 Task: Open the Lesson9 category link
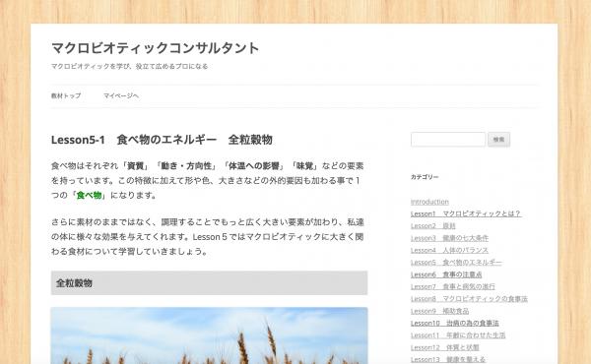click(440, 311)
